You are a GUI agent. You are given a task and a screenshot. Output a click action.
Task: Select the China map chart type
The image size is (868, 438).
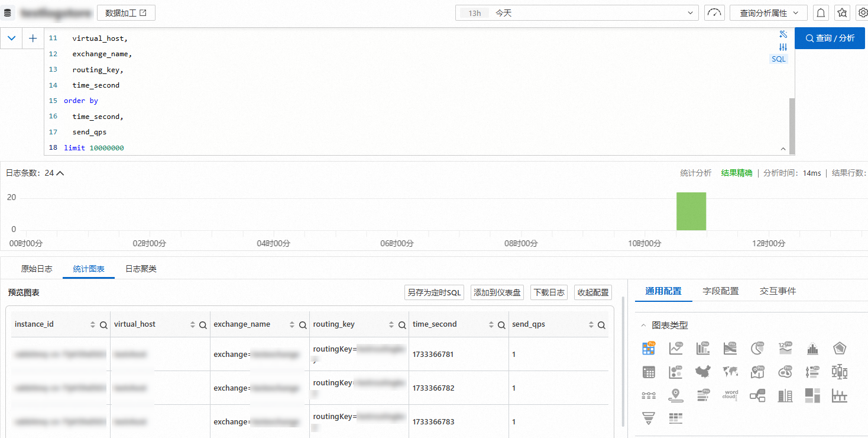pos(703,372)
